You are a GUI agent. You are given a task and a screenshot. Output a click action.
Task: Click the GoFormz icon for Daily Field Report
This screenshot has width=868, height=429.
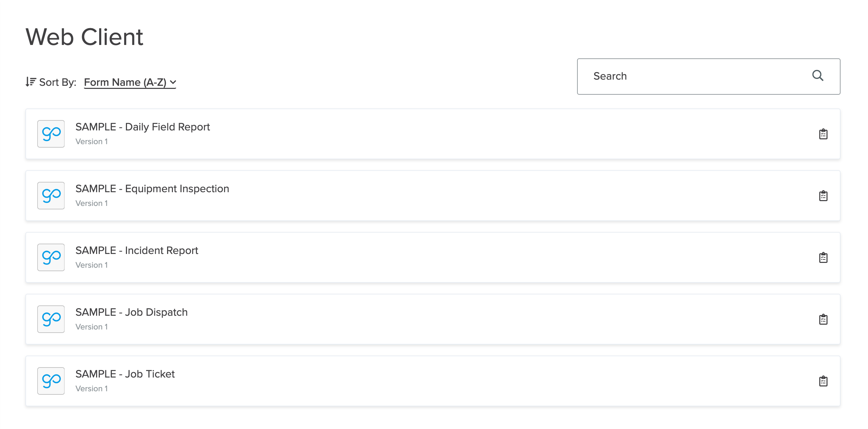[51, 134]
